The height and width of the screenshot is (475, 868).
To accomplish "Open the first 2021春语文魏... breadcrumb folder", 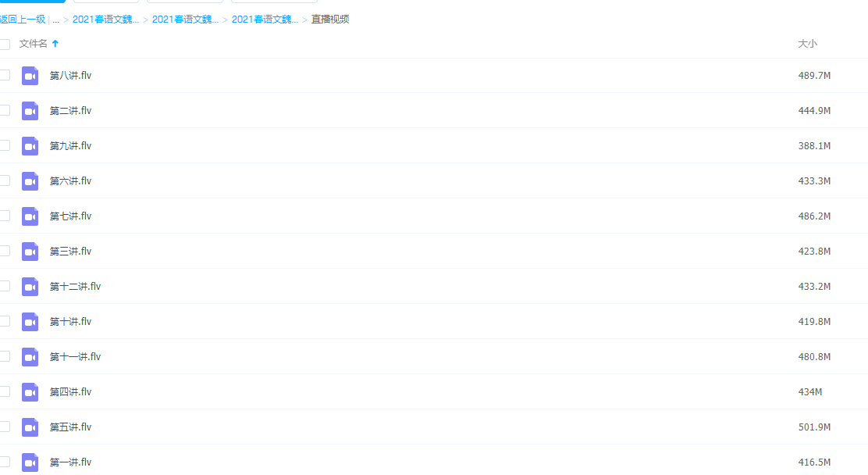I will pos(105,20).
